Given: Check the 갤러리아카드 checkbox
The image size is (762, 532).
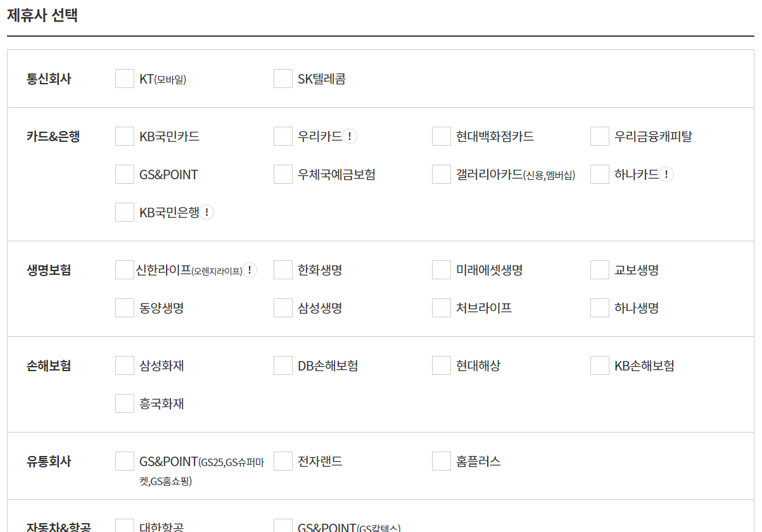Looking at the screenshot, I should pos(441,174).
